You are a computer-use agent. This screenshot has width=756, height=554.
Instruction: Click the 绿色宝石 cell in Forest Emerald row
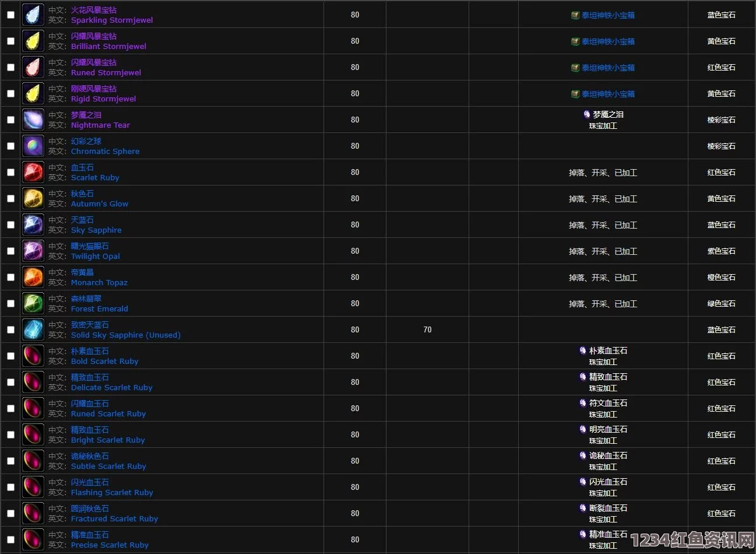click(722, 303)
